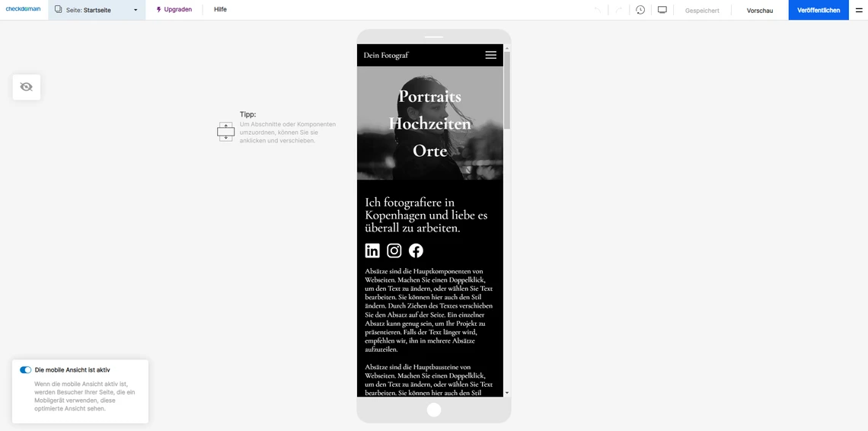
Task: Click the Facebook icon in the preview
Action: [416, 251]
